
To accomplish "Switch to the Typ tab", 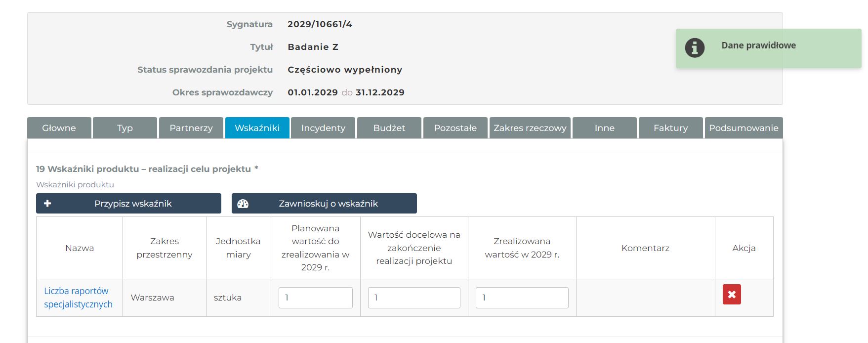I will 125,128.
